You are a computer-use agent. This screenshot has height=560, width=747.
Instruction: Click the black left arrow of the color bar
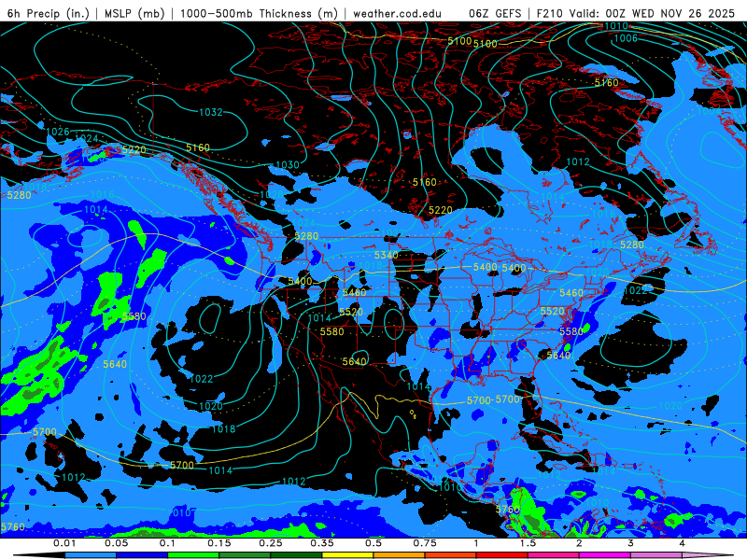tap(38, 555)
